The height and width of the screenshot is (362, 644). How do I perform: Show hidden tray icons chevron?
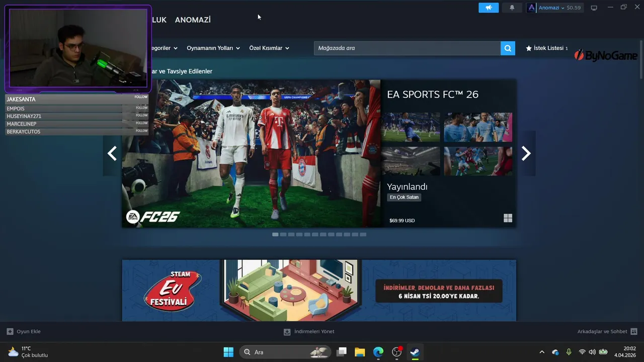coord(542,352)
